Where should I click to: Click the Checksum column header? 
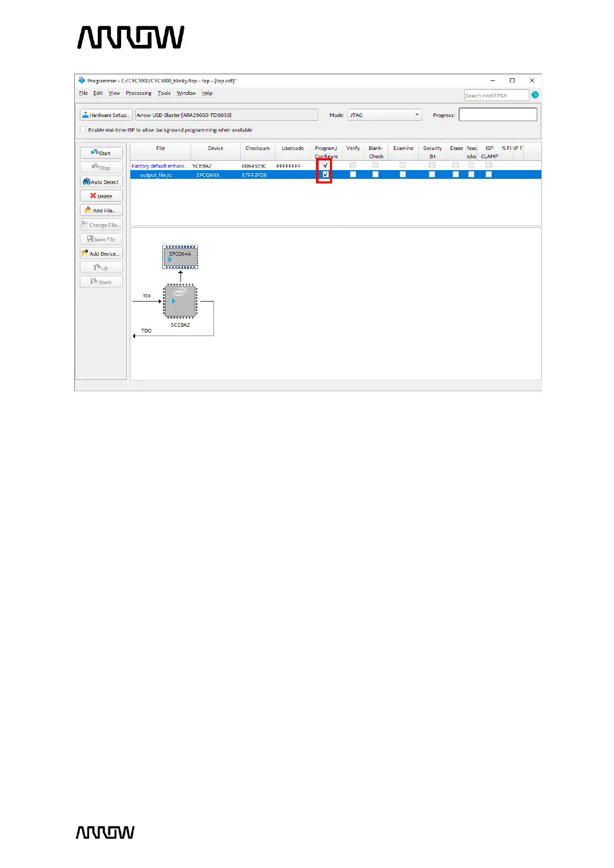pos(258,152)
